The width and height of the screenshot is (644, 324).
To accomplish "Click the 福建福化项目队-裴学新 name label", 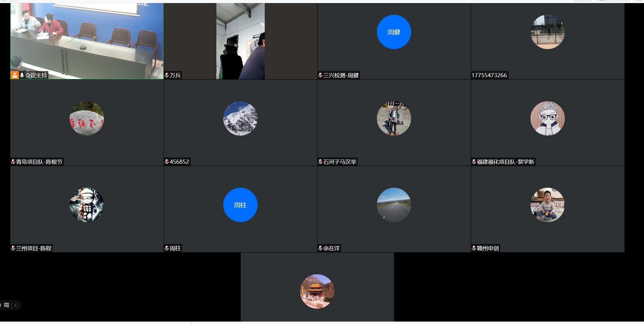I will pyautogui.click(x=505, y=162).
